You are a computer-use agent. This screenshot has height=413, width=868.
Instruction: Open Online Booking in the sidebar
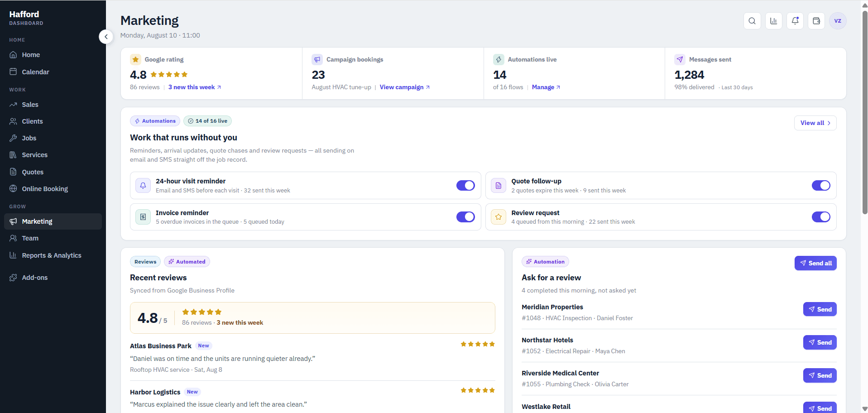coord(53,189)
